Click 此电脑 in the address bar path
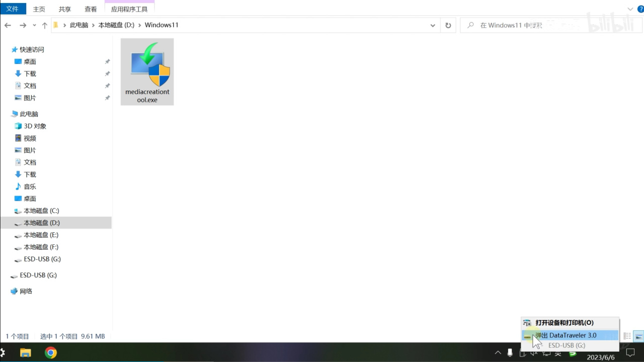 click(x=79, y=25)
